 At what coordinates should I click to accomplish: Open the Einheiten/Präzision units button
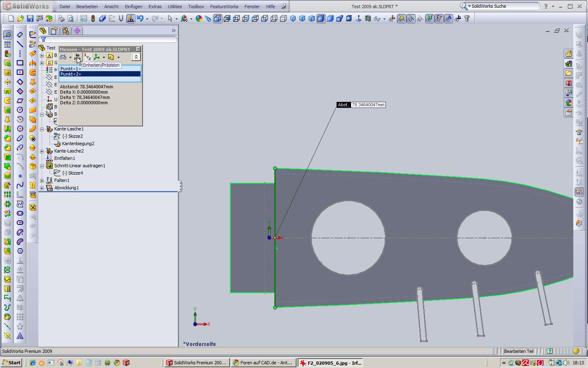77,57
